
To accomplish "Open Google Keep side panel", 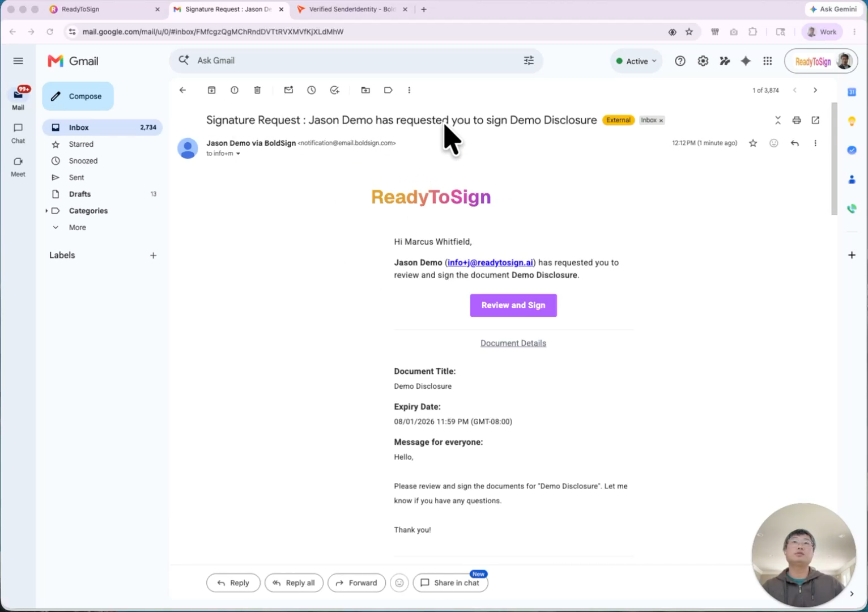I will click(x=852, y=121).
